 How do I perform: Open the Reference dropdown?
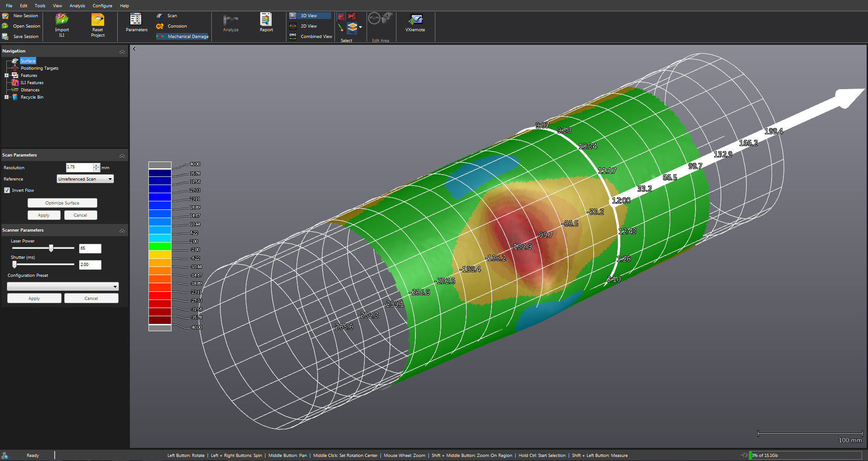click(85, 179)
